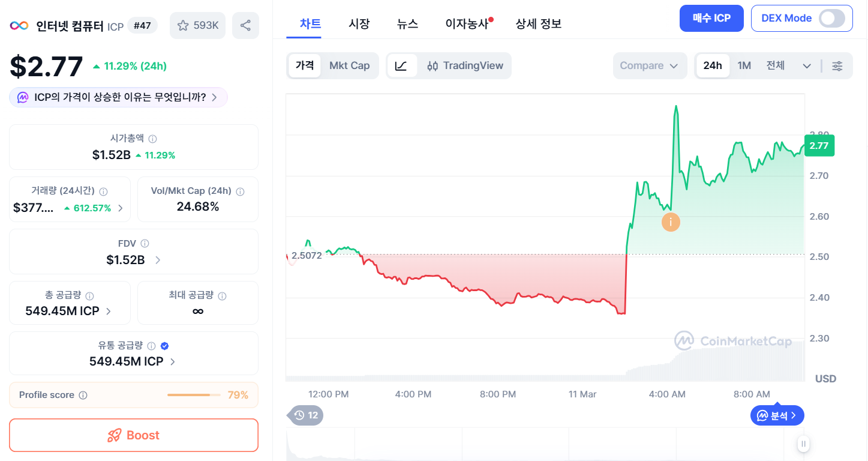
Task: Switch chart to Mkt Cap view
Action: click(349, 65)
